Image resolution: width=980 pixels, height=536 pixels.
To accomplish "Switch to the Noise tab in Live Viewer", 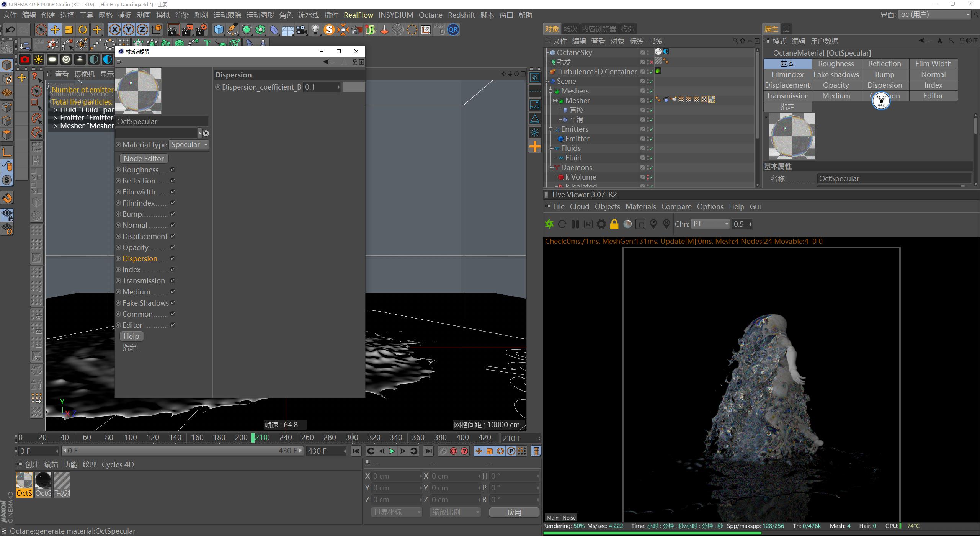I will [x=569, y=517].
